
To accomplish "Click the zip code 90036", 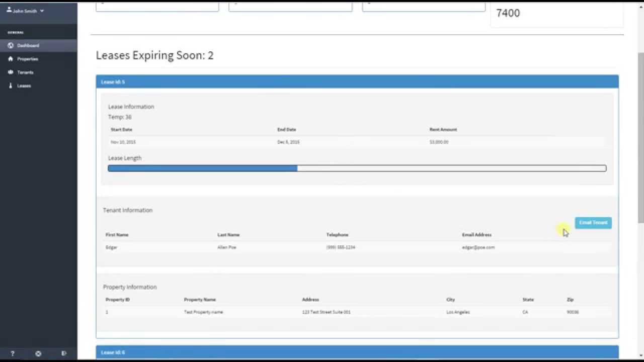I will pyautogui.click(x=573, y=312).
